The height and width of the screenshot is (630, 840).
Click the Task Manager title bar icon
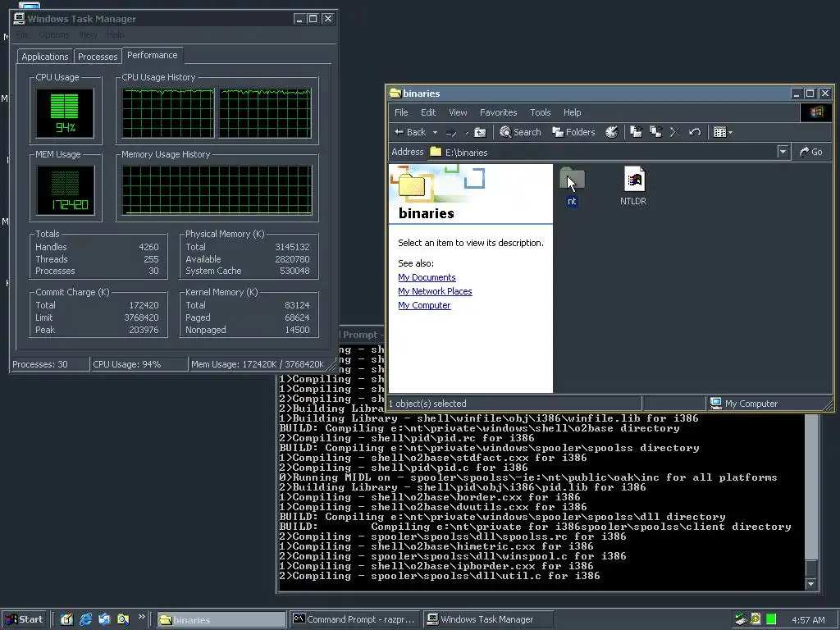coord(20,18)
